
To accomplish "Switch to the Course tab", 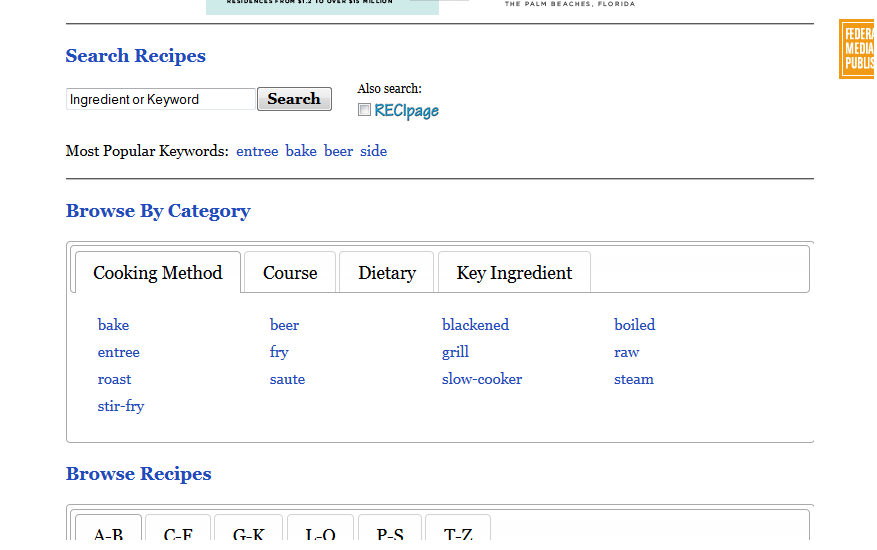I will pos(290,273).
